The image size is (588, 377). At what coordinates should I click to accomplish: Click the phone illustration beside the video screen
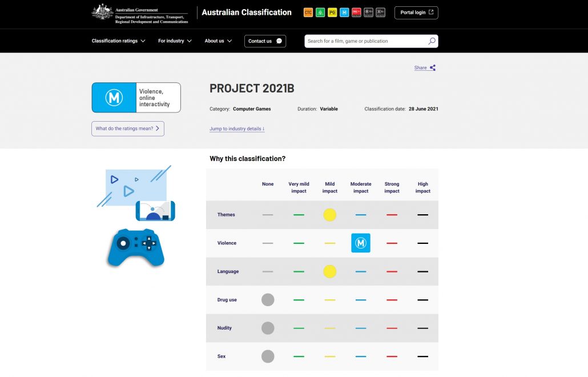155,211
